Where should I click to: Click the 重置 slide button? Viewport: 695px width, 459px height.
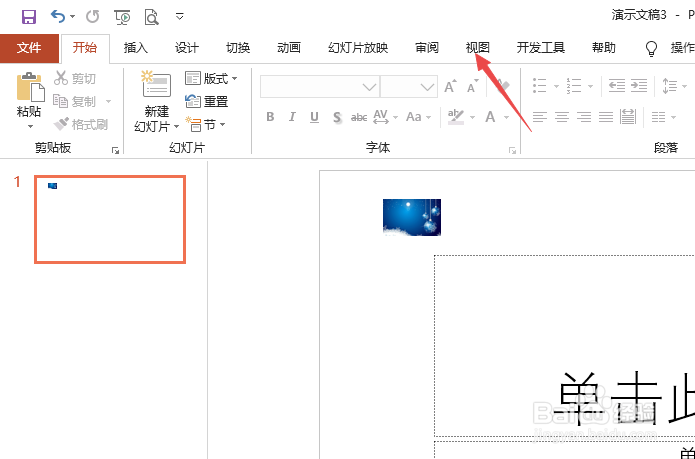(207, 102)
